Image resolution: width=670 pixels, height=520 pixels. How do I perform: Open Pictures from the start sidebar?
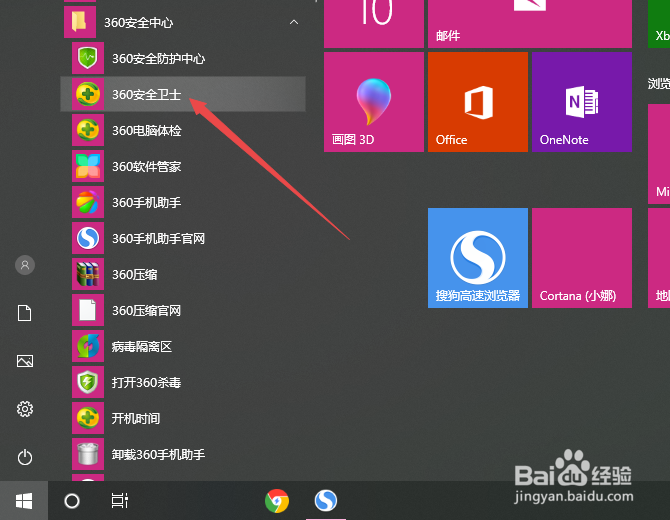[x=25, y=361]
